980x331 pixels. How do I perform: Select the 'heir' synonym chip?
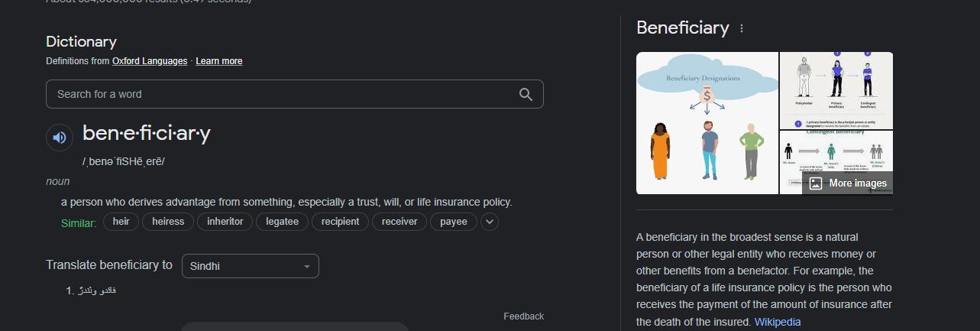pos(121,222)
